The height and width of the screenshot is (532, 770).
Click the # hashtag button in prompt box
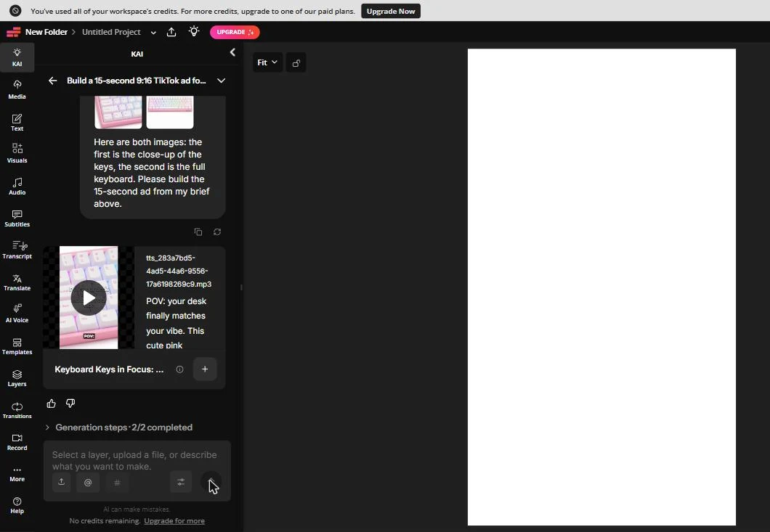tap(117, 482)
